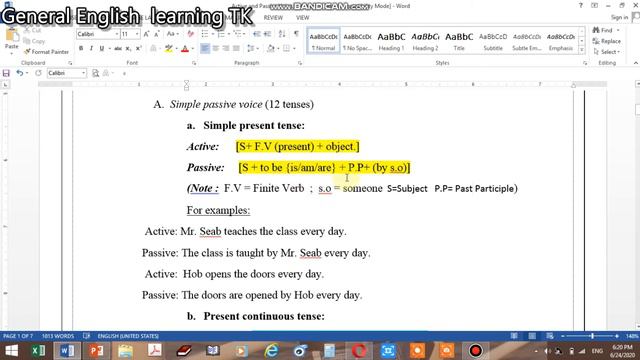This screenshot has width=640, height=360.
Task: Click the zoom slider handle
Action: pyautogui.click(x=592, y=336)
